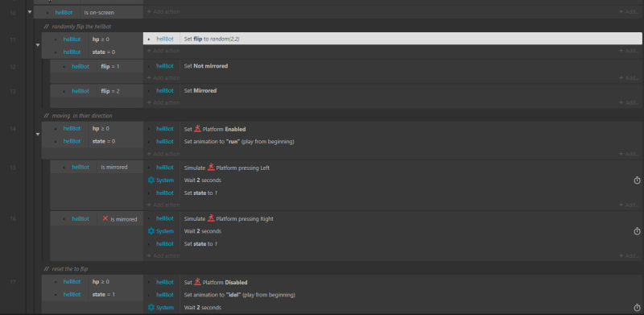This screenshot has height=315, width=644.
Task: Click System gear icon in event 16 Wait action
Action: tap(151, 231)
